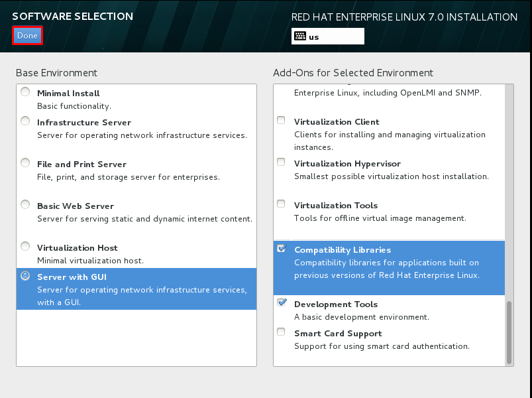Viewport: 532px width, 398px height.
Task: Click the Add-Ons for Selected Environment heading
Action: click(353, 72)
